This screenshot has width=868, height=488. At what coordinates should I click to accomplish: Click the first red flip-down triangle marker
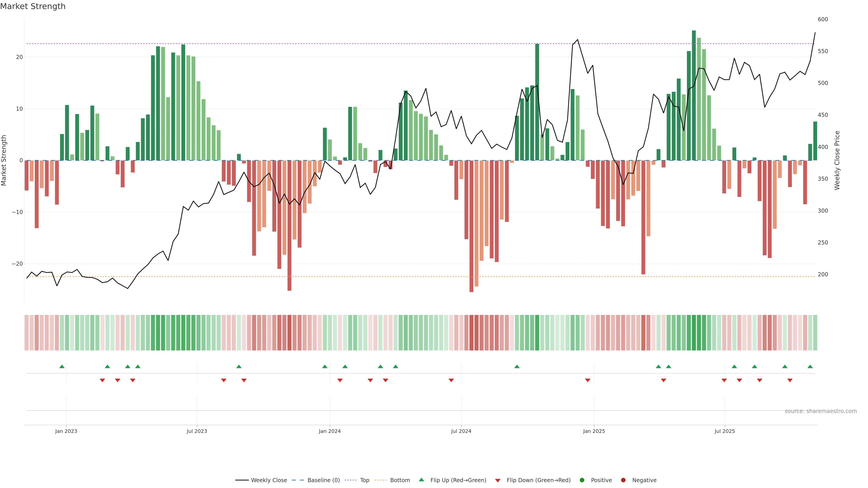tap(102, 380)
